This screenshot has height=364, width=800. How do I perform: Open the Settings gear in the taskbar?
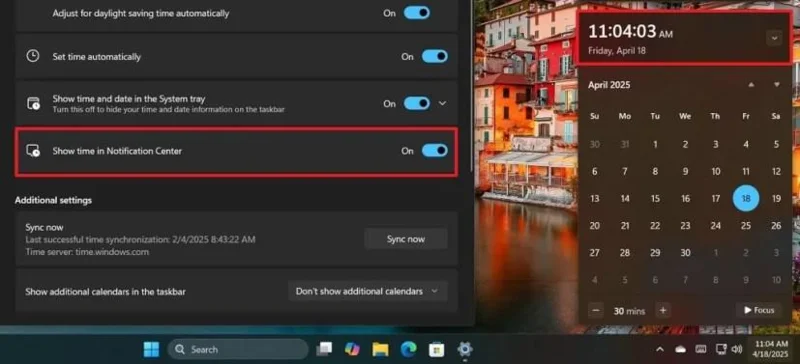click(464, 349)
